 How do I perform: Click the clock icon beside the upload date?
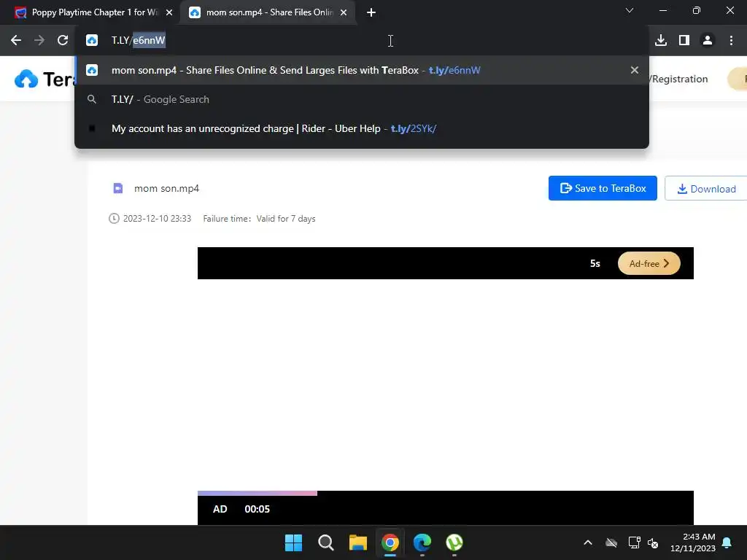(x=114, y=219)
